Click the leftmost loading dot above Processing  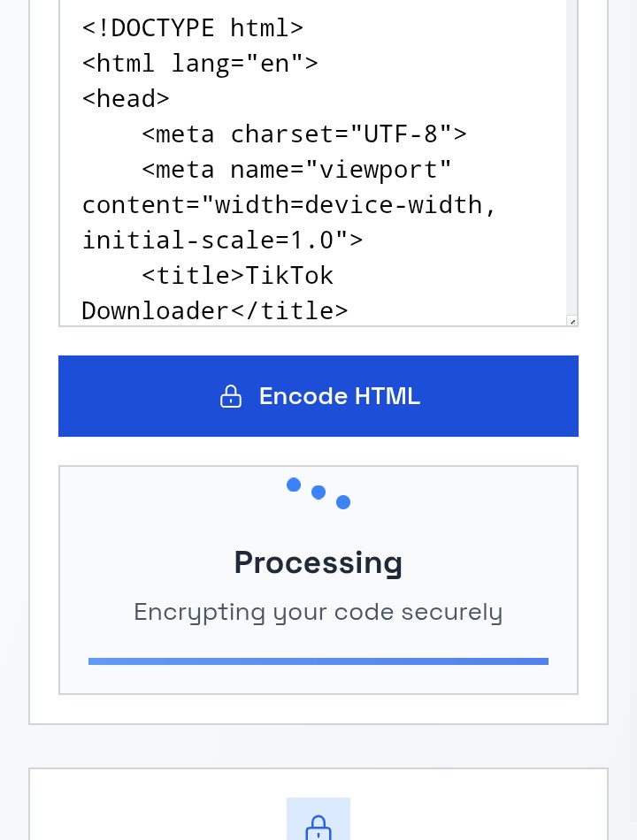(294, 485)
